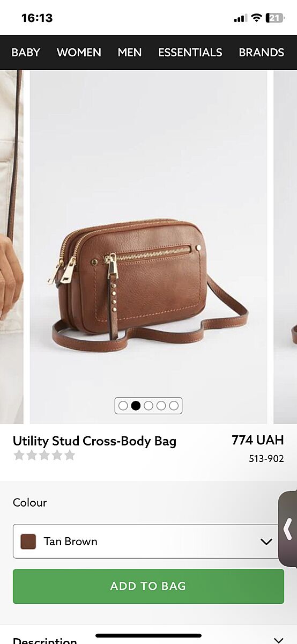Open the BRANDS category menu
The height and width of the screenshot is (644, 297).
click(261, 53)
